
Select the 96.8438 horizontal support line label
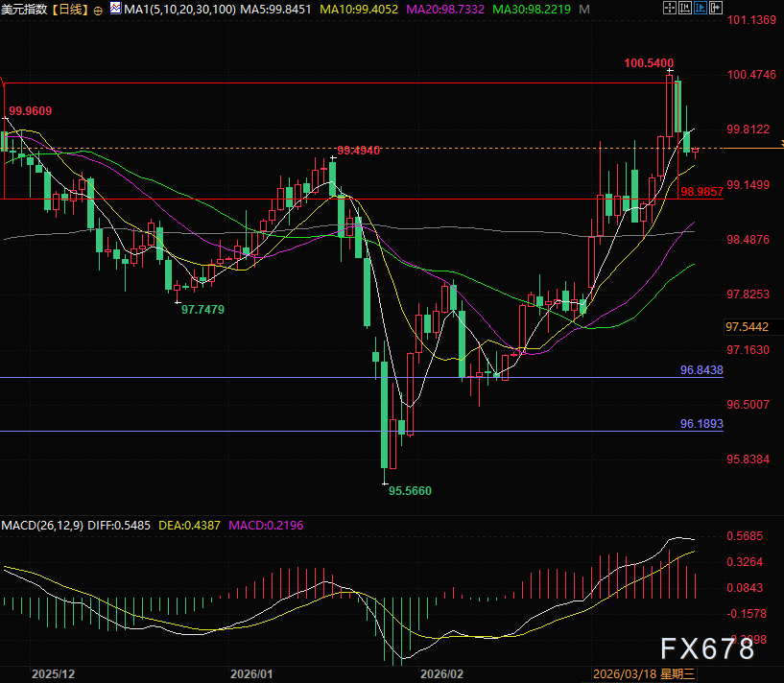click(x=701, y=370)
